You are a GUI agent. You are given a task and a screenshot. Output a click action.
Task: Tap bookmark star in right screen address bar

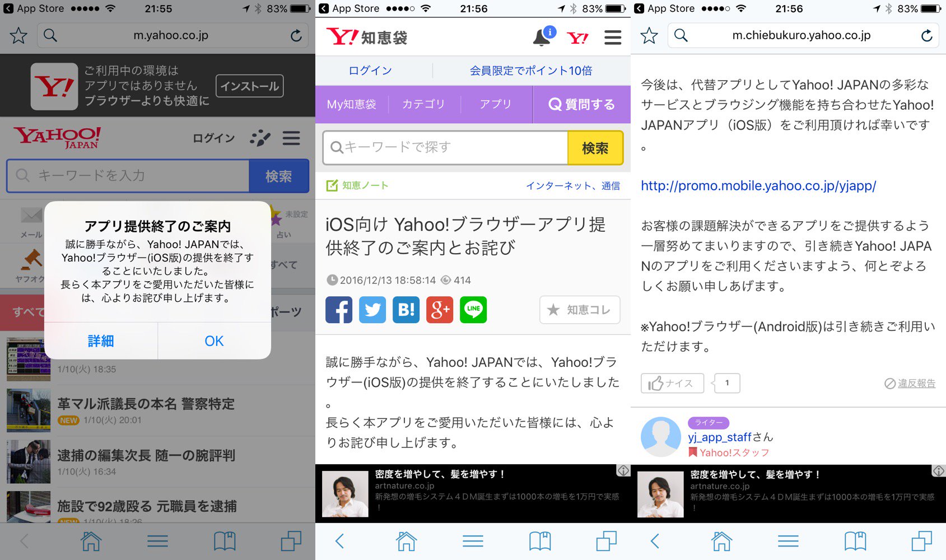tap(649, 35)
